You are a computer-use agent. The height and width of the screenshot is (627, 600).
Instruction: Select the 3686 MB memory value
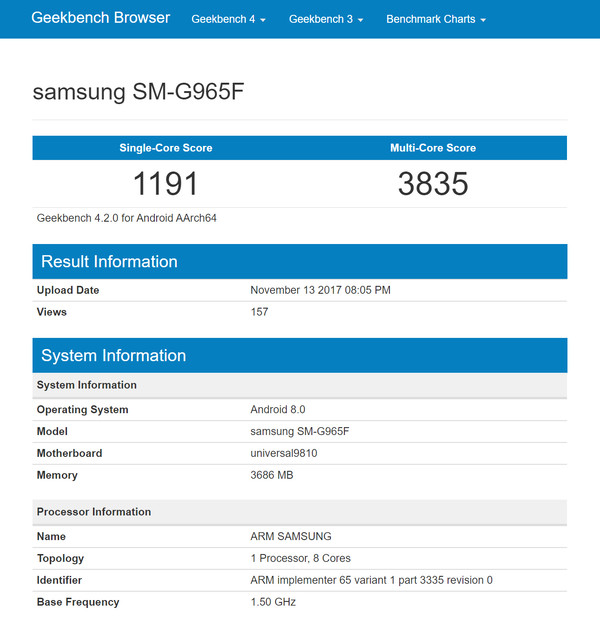tap(272, 475)
